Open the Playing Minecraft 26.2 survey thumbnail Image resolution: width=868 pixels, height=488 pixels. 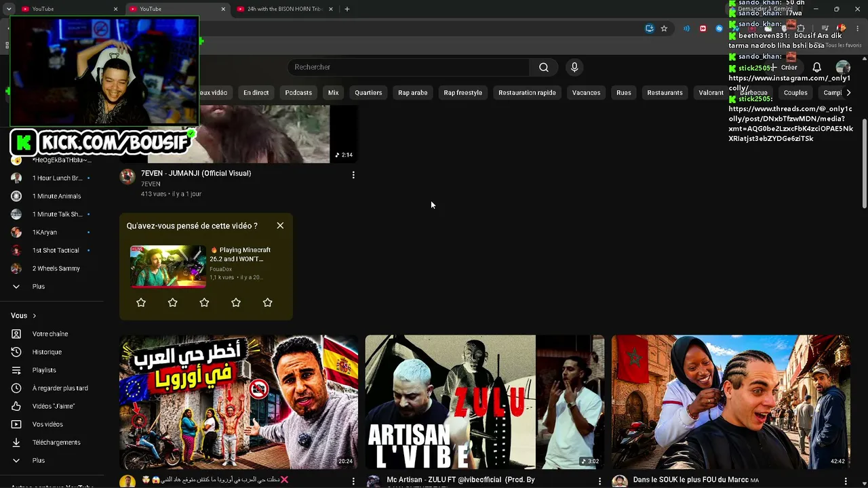click(x=168, y=266)
